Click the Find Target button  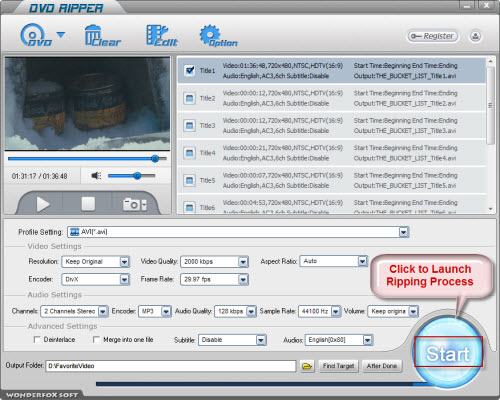(338, 366)
